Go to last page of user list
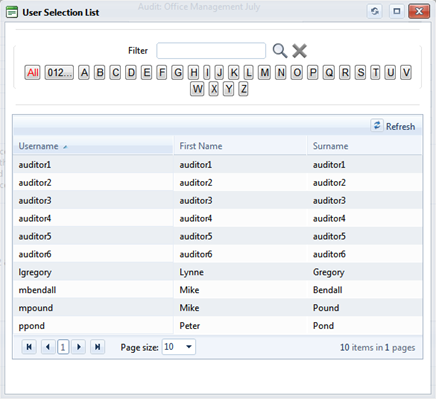Viewport: 436px width, 399px height. pyautogui.click(x=97, y=347)
